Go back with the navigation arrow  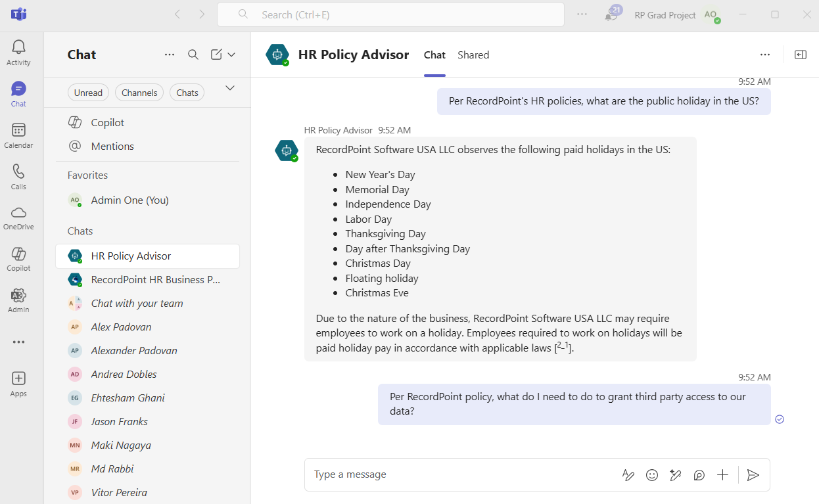(177, 14)
